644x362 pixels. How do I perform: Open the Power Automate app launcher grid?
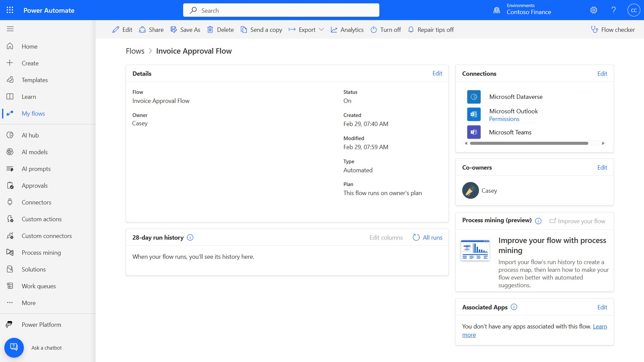click(x=10, y=10)
